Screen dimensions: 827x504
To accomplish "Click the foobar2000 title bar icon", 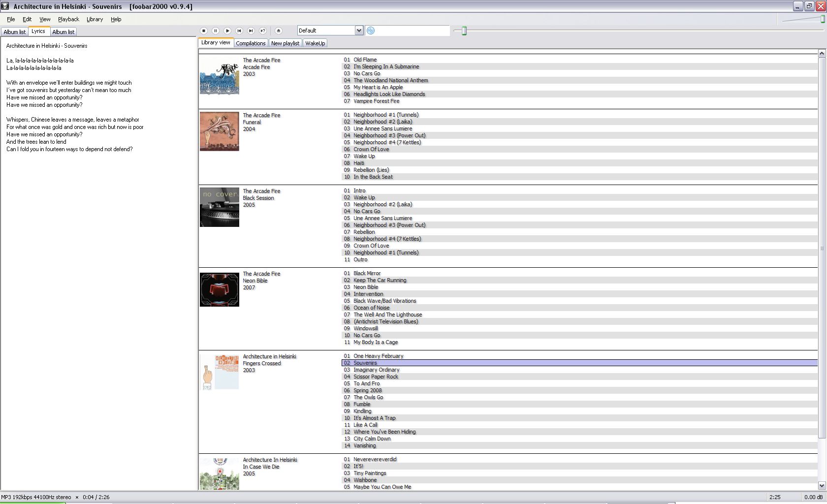I will click(5, 6).
